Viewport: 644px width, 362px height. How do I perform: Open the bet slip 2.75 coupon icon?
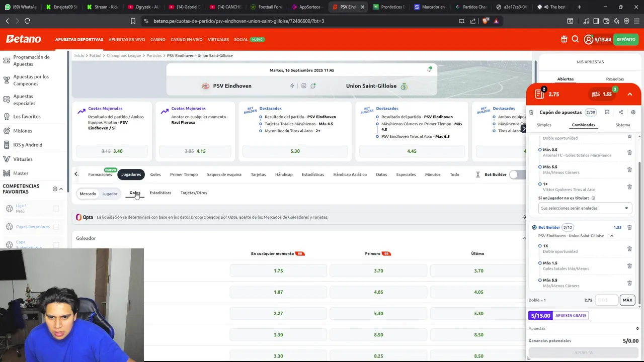[539, 94]
